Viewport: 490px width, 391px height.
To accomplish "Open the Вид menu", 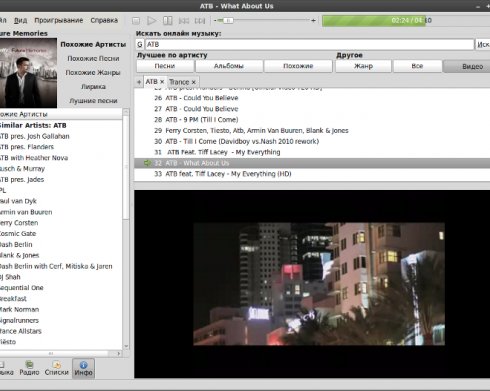I will point(21,20).
